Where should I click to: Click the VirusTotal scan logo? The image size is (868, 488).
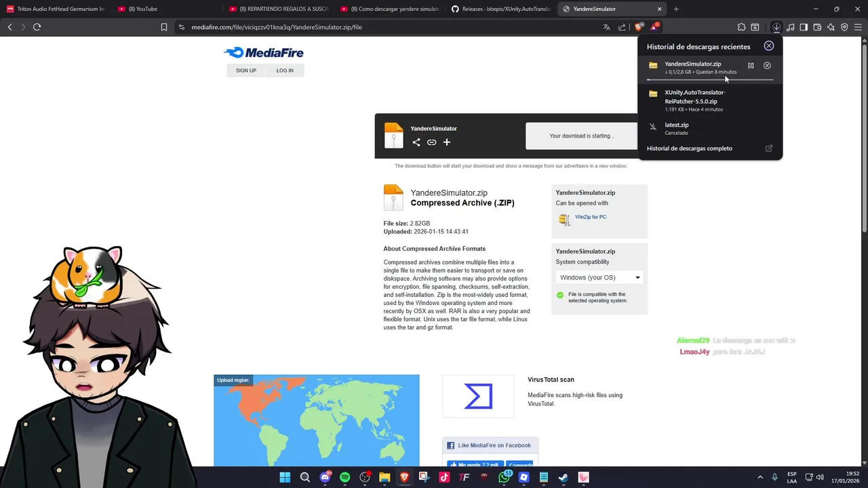coord(478,396)
